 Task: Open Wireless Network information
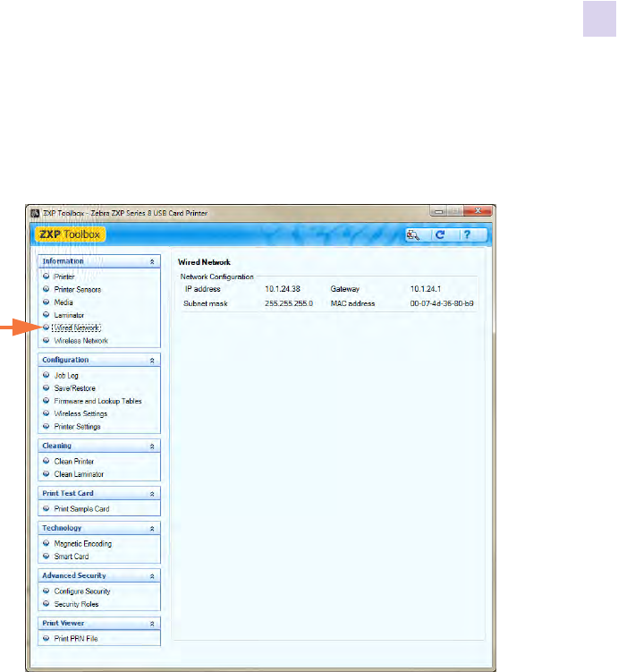pyautogui.click(x=81, y=341)
